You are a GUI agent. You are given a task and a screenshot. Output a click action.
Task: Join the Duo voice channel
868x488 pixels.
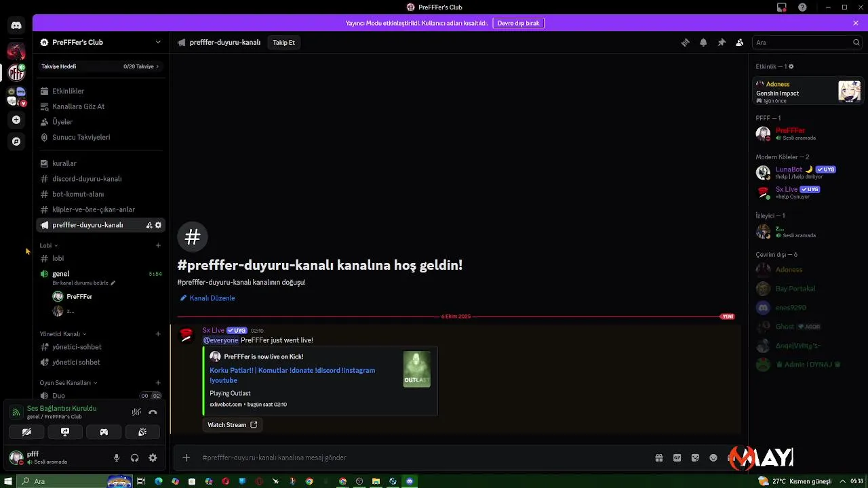click(101, 396)
